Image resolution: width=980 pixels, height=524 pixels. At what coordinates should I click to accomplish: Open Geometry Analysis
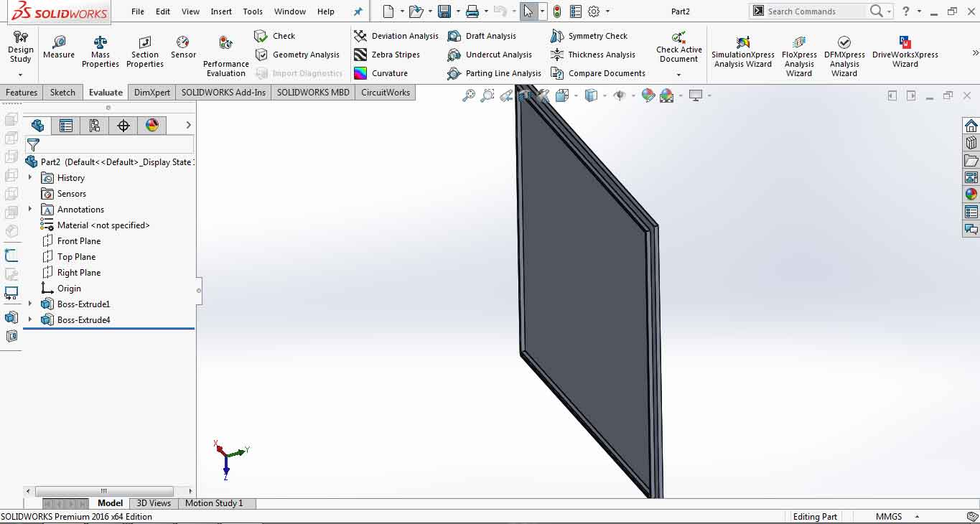tap(297, 55)
